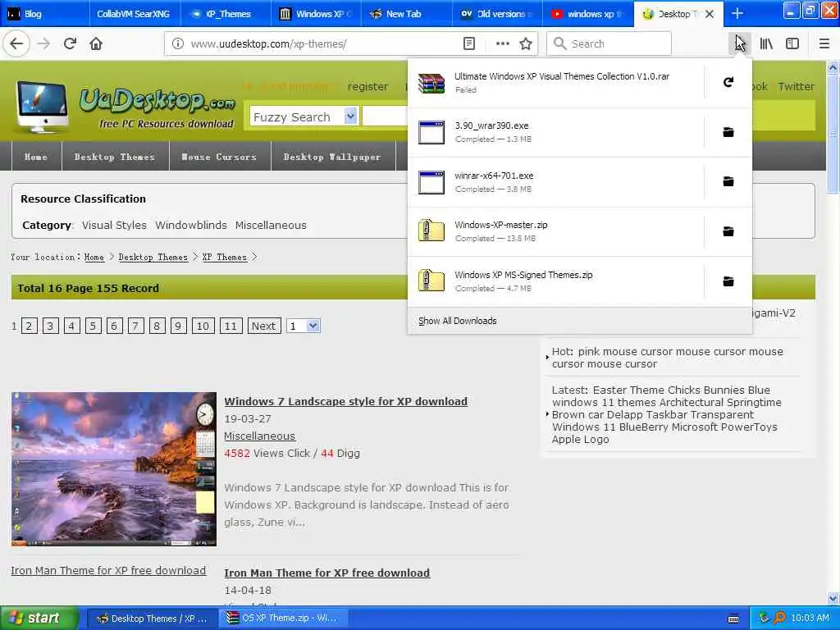This screenshot has height=630, width=840.
Task: Click the 'Brown car Delapp Taskbar Transparent' text
Action: (x=652, y=414)
